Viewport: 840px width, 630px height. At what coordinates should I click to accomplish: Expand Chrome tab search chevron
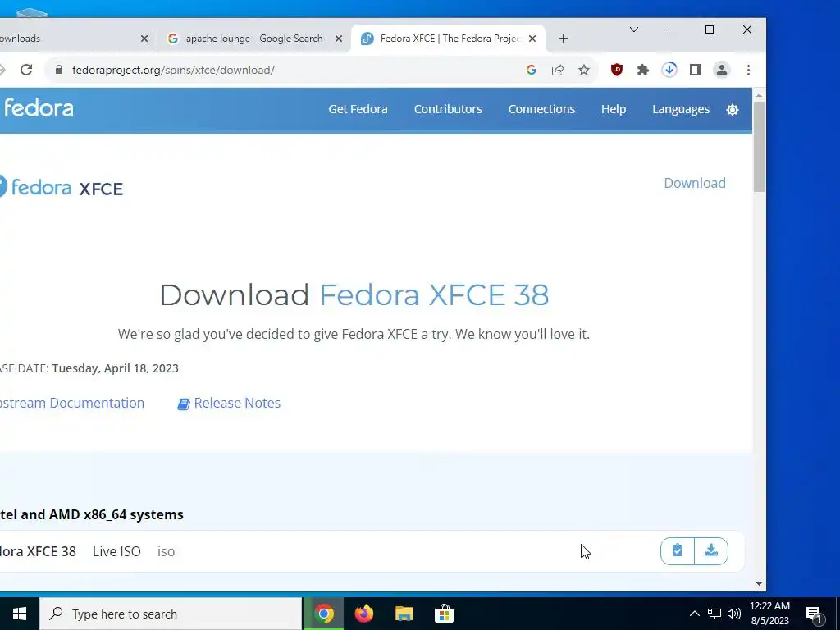634,30
